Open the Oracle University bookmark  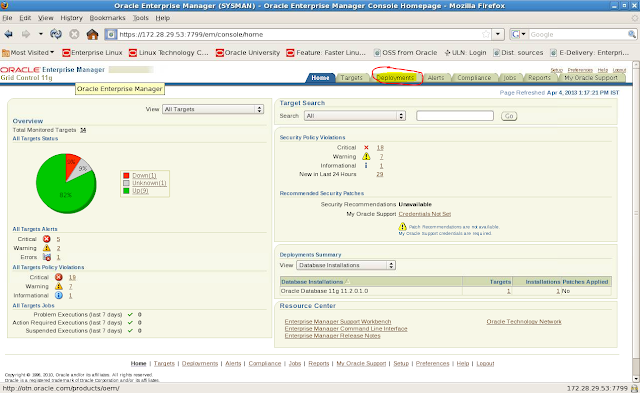click(248, 53)
